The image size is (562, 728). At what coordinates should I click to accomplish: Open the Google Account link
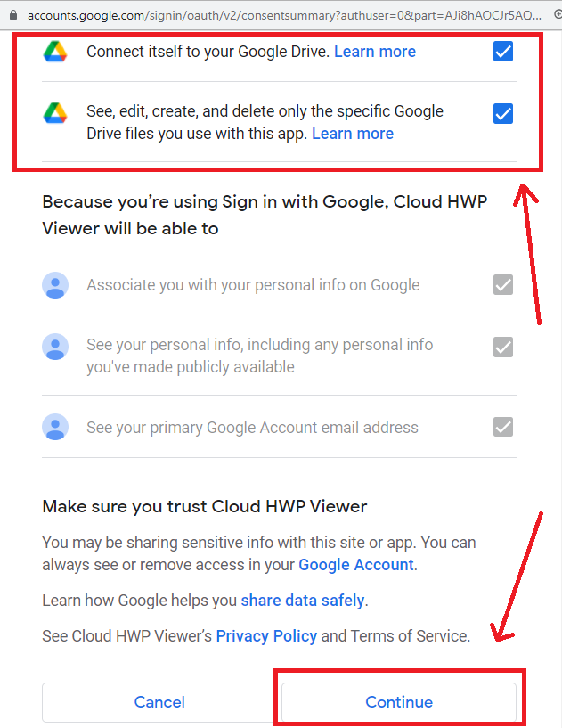pos(356,565)
